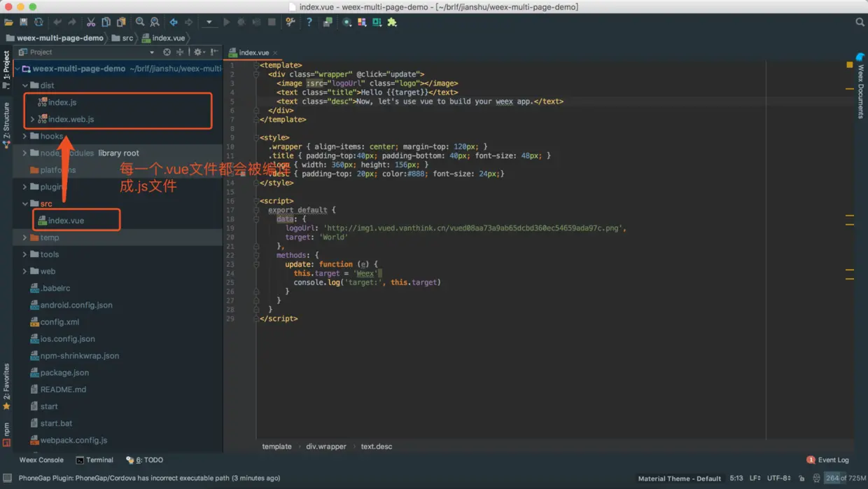This screenshot has height=489, width=868.
Task: Click the Undo arrow icon
Action: pyautogui.click(x=57, y=22)
